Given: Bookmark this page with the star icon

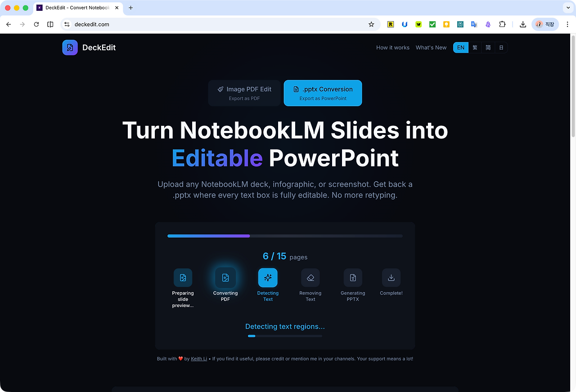Looking at the screenshot, I should 371,24.
